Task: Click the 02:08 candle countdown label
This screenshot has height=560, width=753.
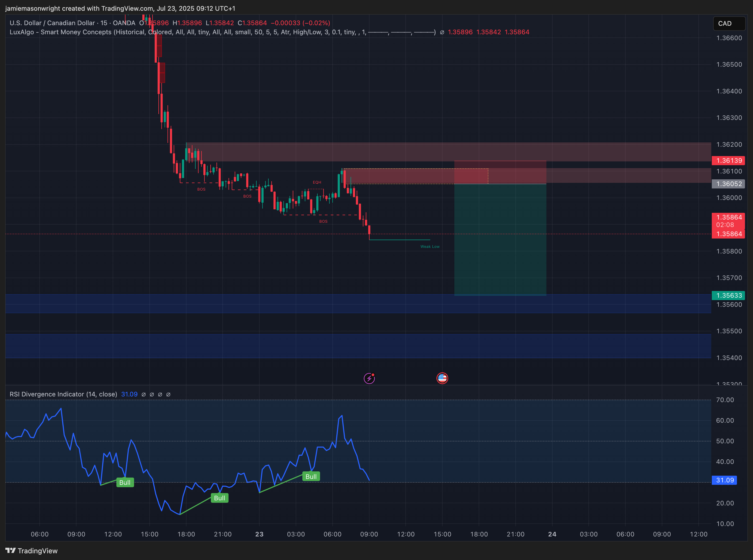Action: coord(725,225)
